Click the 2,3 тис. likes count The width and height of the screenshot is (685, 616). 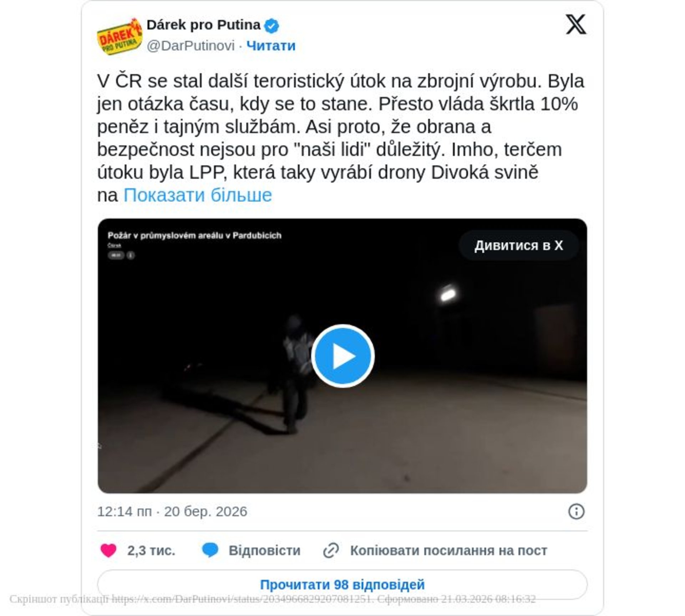coord(151,551)
